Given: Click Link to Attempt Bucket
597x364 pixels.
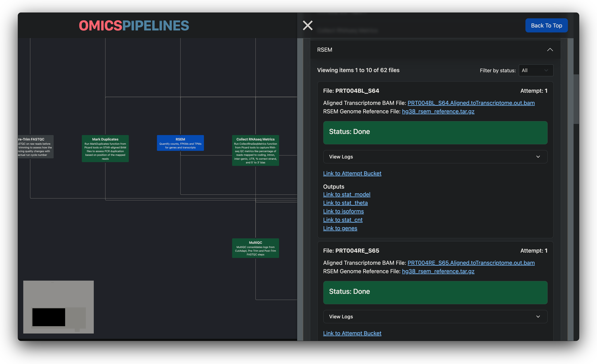Looking at the screenshot, I should tap(352, 173).
